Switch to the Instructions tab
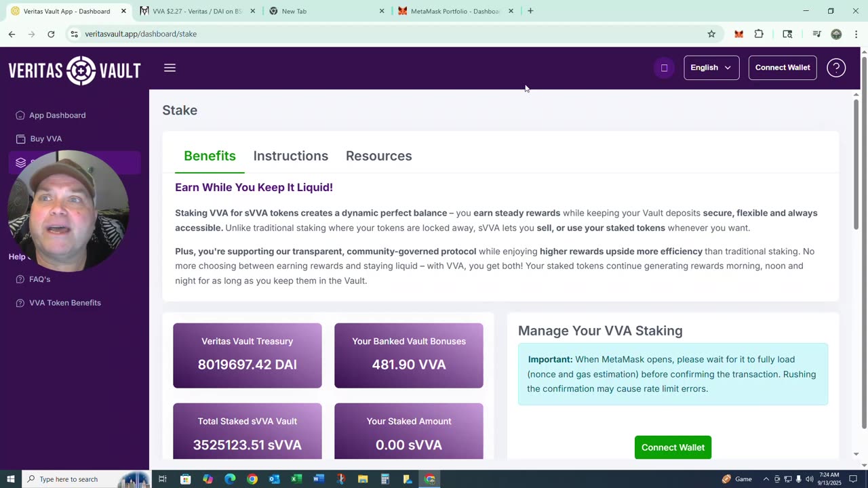Image resolution: width=868 pixels, height=488 pixels. (291, 156)
